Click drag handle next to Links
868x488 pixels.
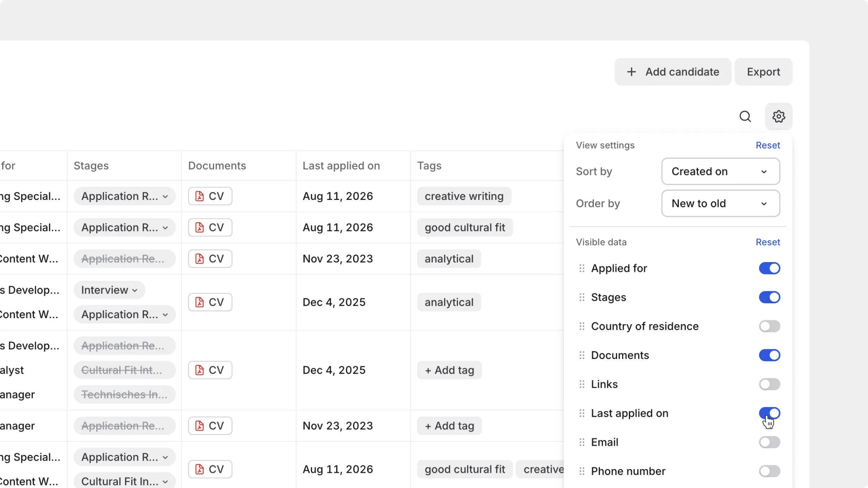[582, 384]
